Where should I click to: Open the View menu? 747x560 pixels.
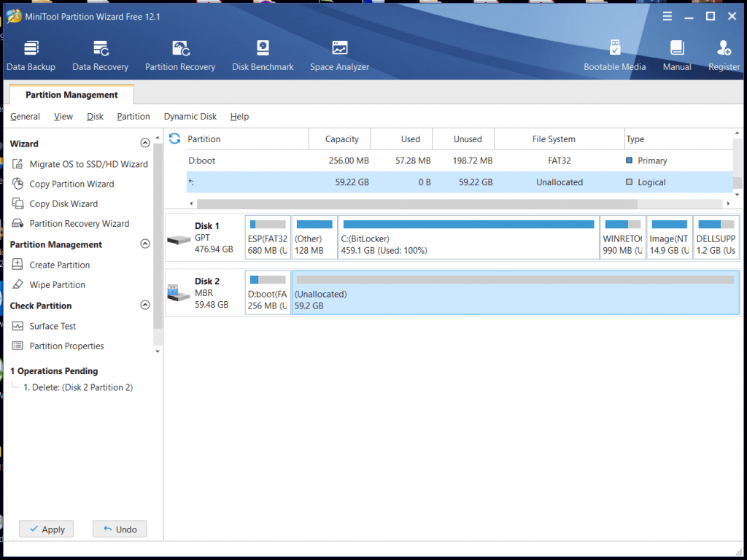click(x=63, y=116)
